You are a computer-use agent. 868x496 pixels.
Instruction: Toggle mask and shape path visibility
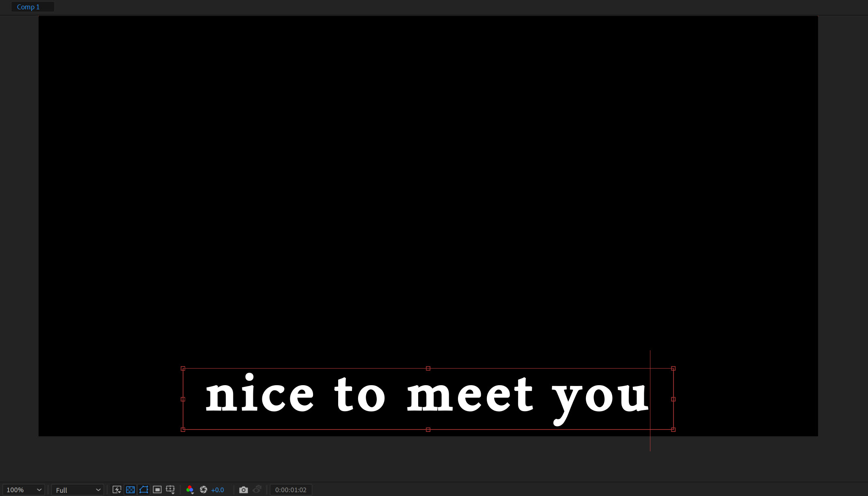click(144, 490)
